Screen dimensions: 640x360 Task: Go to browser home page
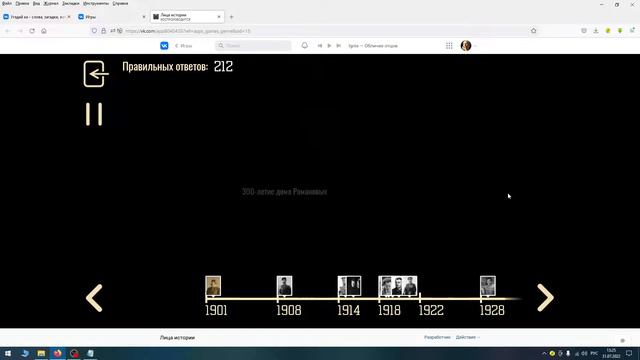click(44, 31)
